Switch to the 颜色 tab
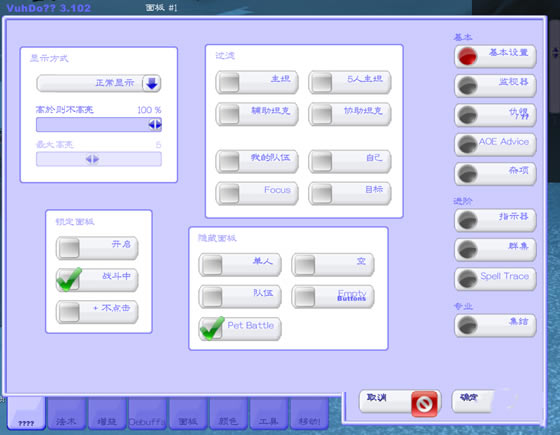 (x=228, y=414)
